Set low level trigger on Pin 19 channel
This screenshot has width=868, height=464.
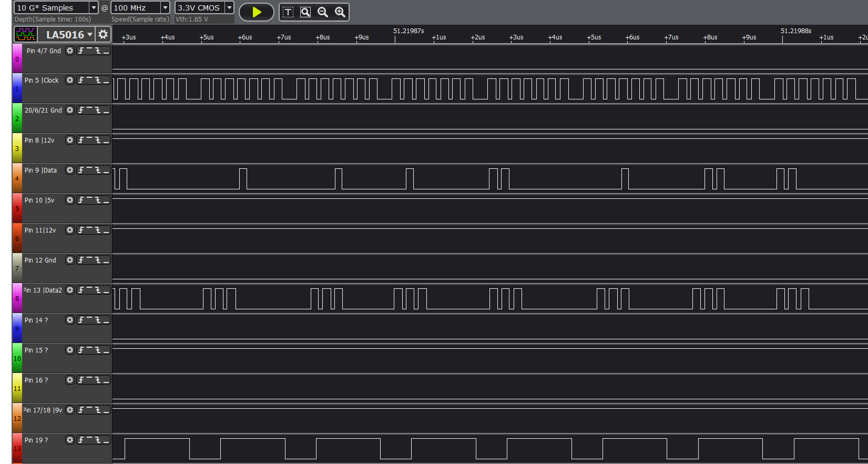tap(106, 440)
